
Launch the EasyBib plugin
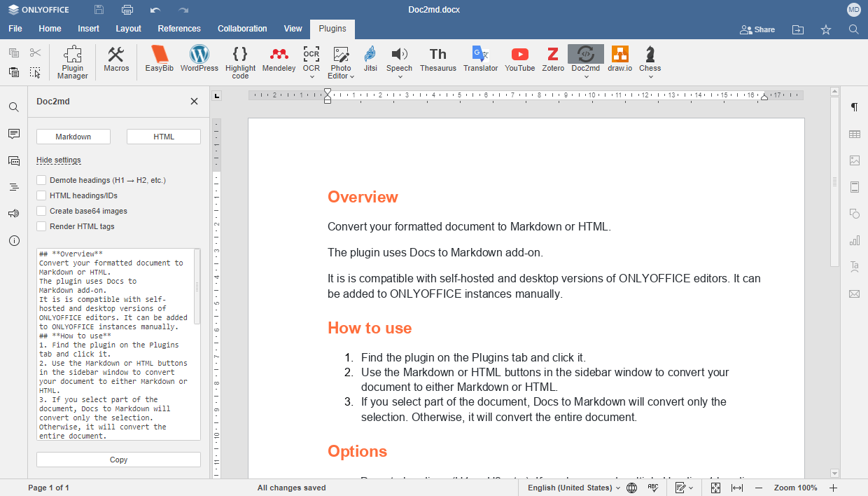click(160, 60)
